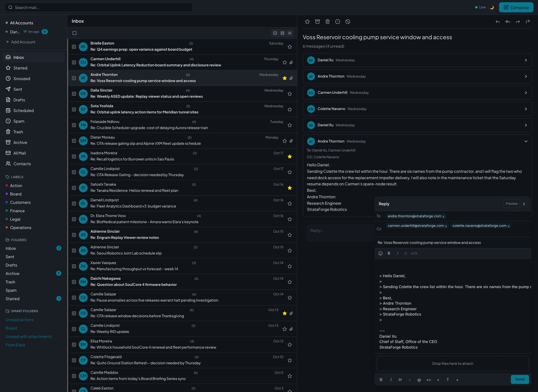This screenshot has width=538, height=392.
Task: Expand the collapsed Andre Thornton message
Action: (417, 76)
